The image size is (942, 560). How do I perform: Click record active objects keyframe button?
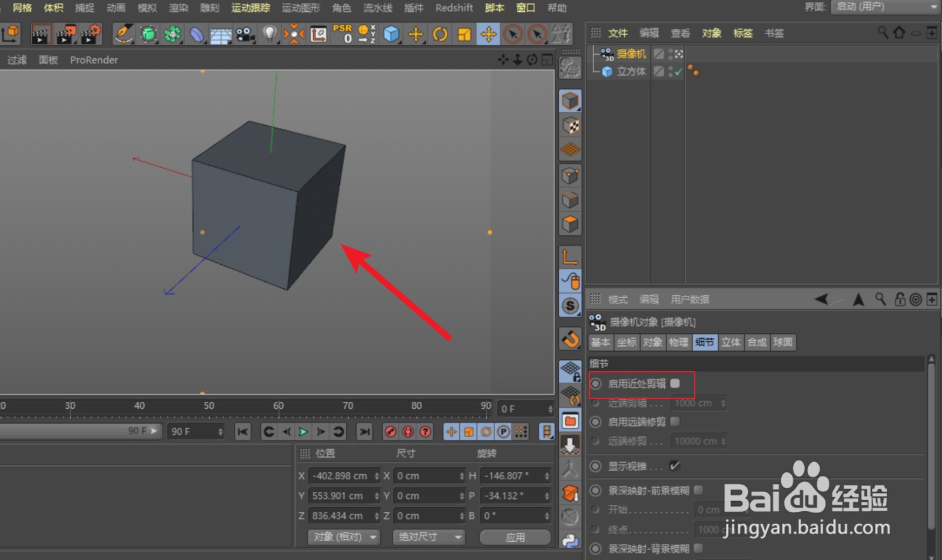point(390,432)
